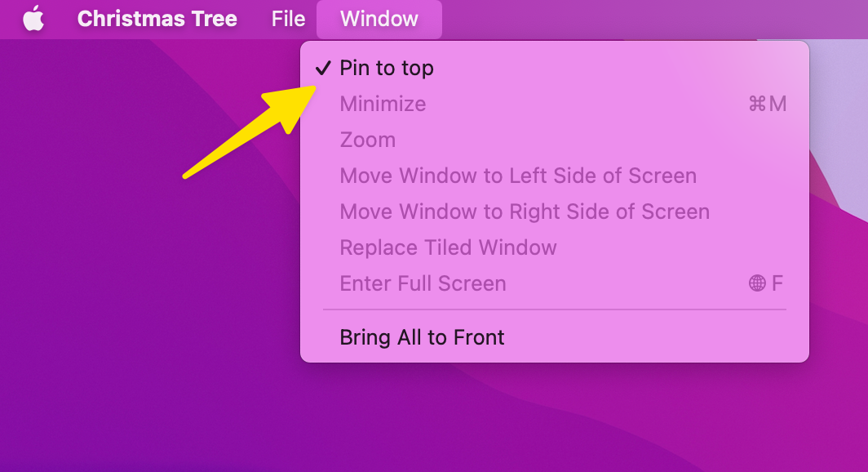The width and height of the screenshot is (868, 472).
Task: Choose Minimize from the Window menu
Action: (x=383, y=104)
